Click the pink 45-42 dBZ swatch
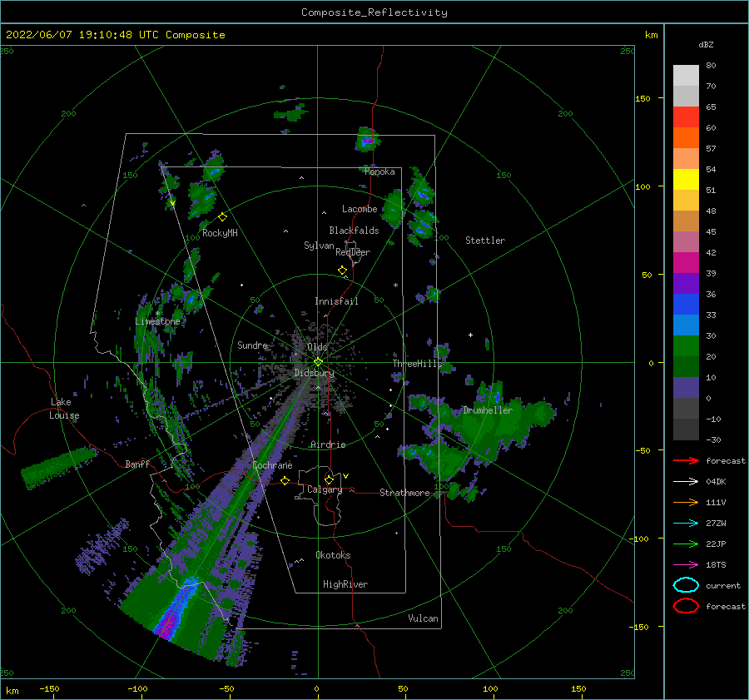 tap(686, 241)
